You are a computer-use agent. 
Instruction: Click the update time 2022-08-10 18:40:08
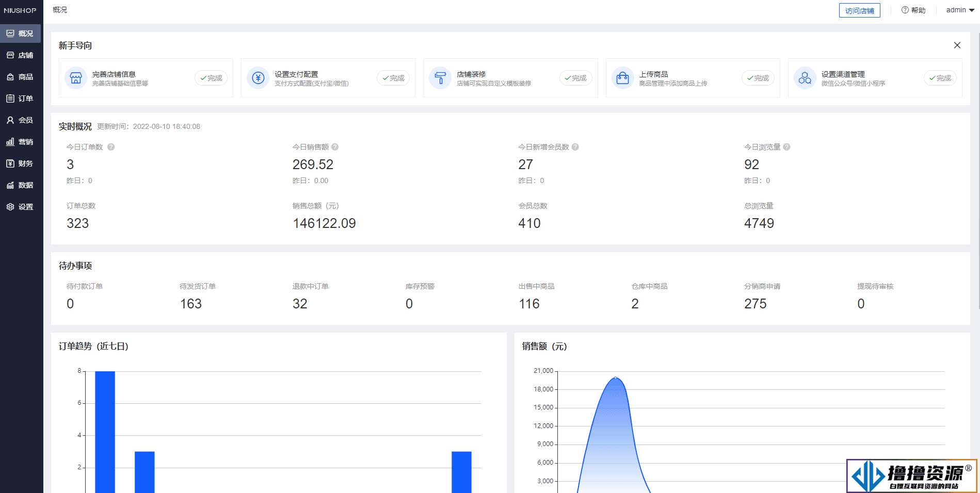[x=167, y=126]
